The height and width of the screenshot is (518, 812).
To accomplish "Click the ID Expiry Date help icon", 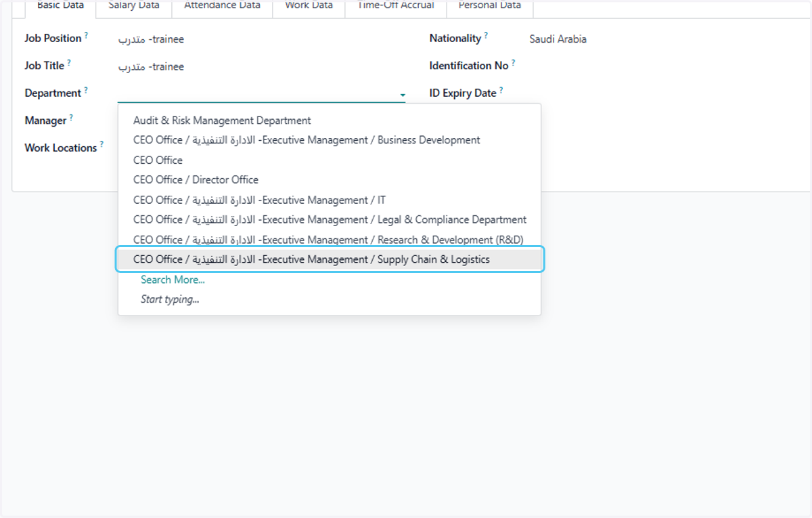I will coord(501,89).
